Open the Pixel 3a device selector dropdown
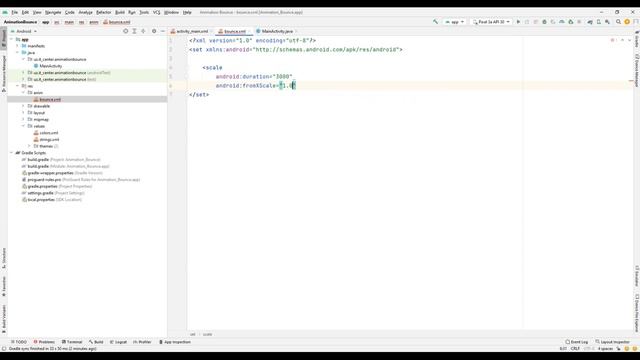The height and width of the screenshot is (360, 640). pos(491,22)
